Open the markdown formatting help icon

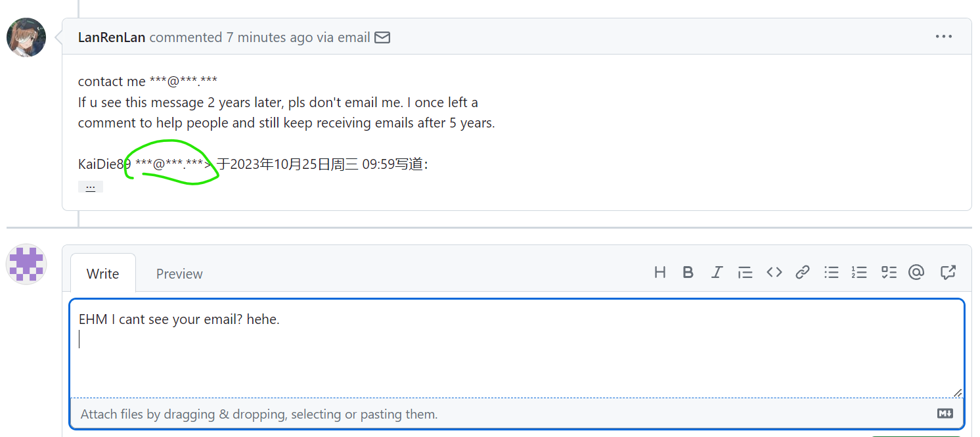coord(946,413)
